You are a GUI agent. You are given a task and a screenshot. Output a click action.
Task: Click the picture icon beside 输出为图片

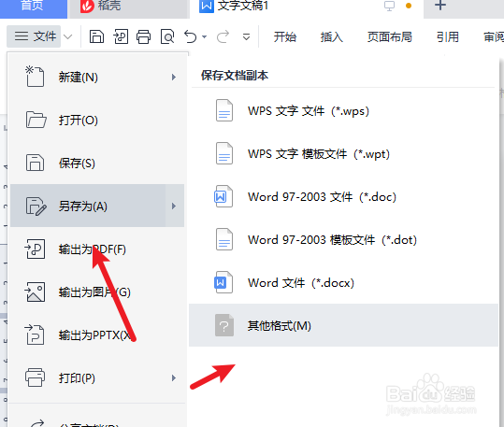point(35,292)
